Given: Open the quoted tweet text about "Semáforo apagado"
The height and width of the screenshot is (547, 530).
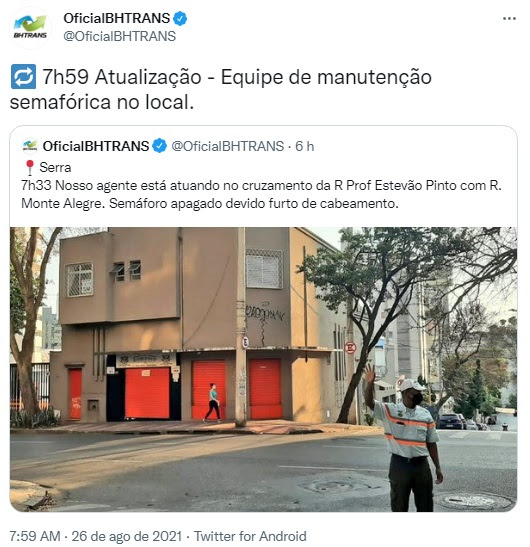Looking at the screenshot, I should point(261,194).
